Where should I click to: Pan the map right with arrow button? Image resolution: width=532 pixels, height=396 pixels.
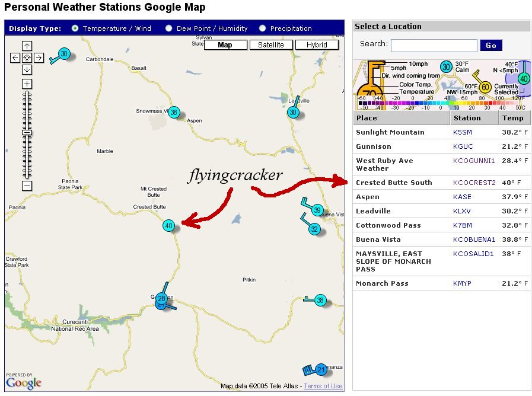click(39, 58)
